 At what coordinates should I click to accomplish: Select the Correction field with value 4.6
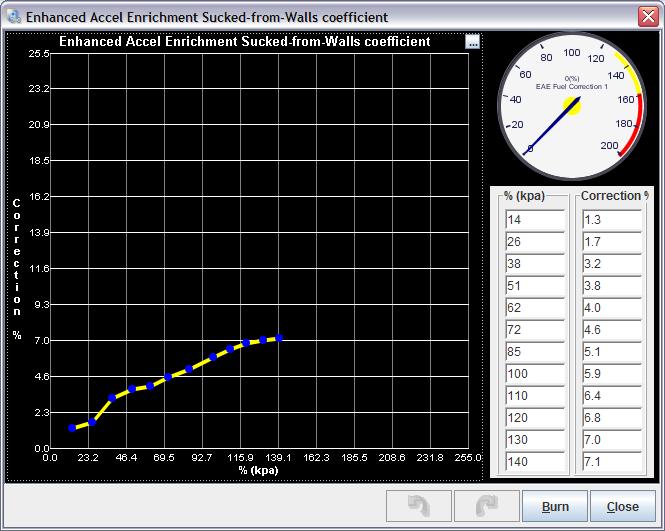[x=612, y=330]
